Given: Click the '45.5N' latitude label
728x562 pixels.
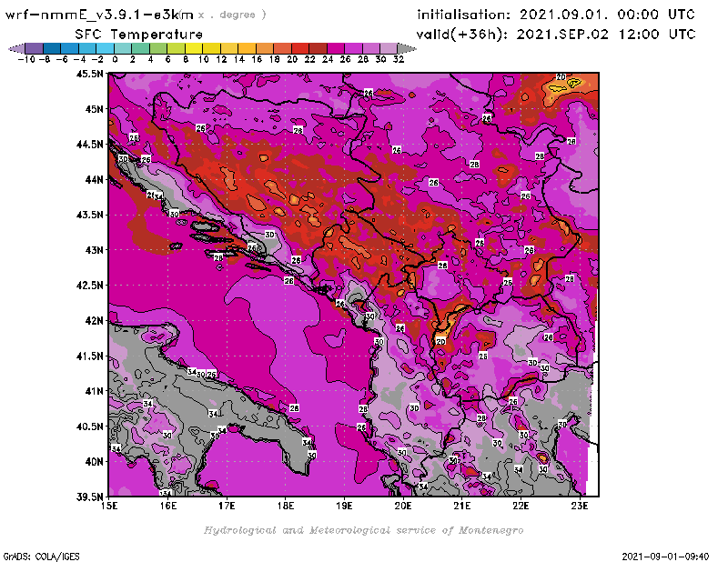Looking at the screenshot, I should click(x=89, y=74).
